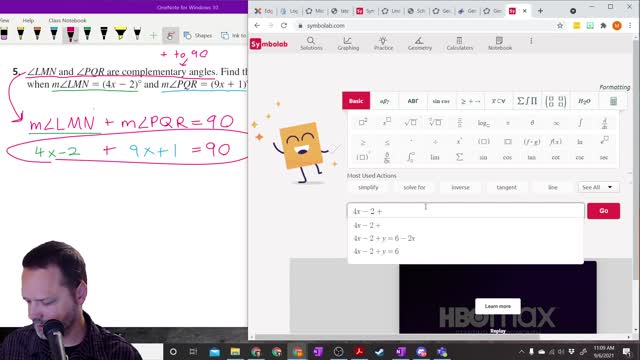Switch to the Basic keypad tab

(356, 101)
